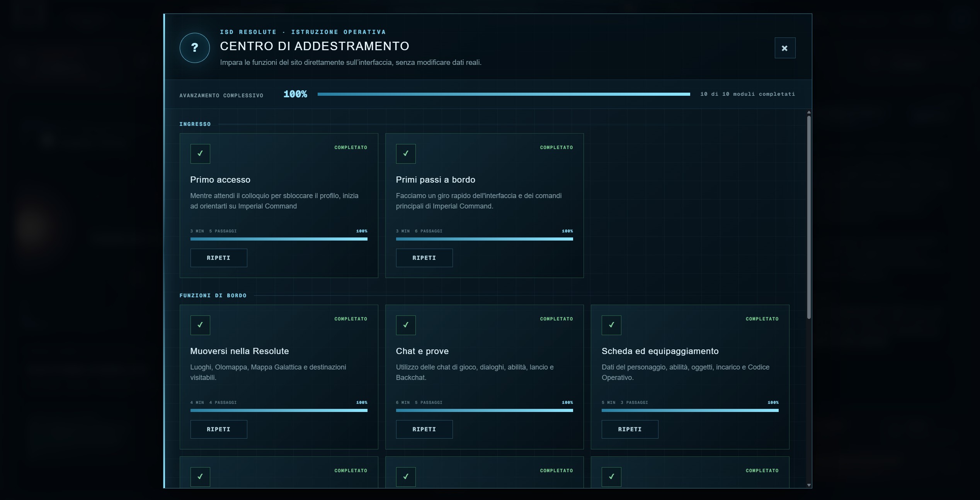Click the 'Dati del personaggio, abilità' description
Viewport: 980px width, 500px height.
[x=686, y=372]
